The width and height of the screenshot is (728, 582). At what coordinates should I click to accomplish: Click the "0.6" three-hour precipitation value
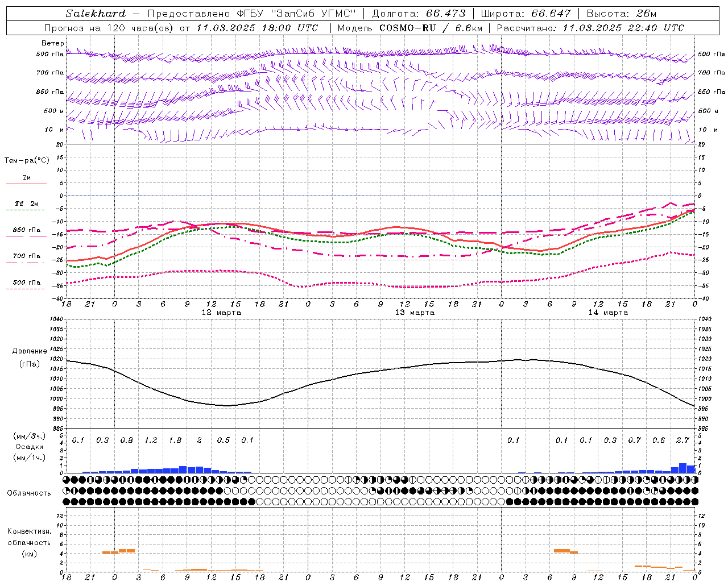[x=659, y=440]
